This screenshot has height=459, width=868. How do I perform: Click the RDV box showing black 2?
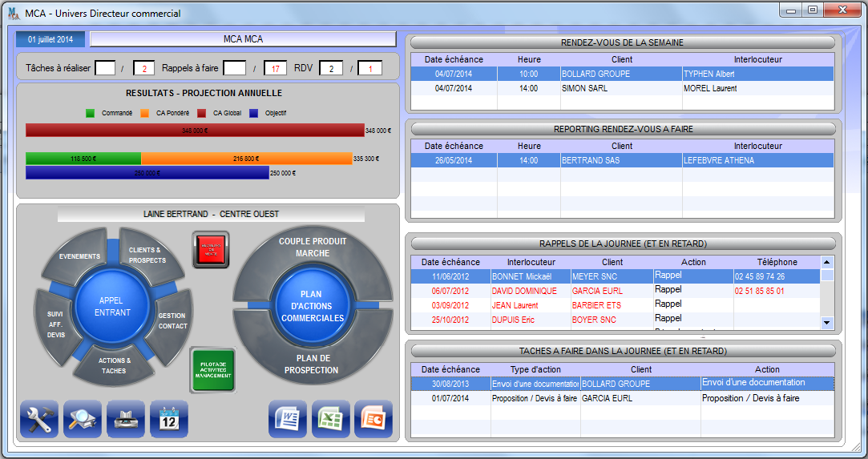[331, 68]
